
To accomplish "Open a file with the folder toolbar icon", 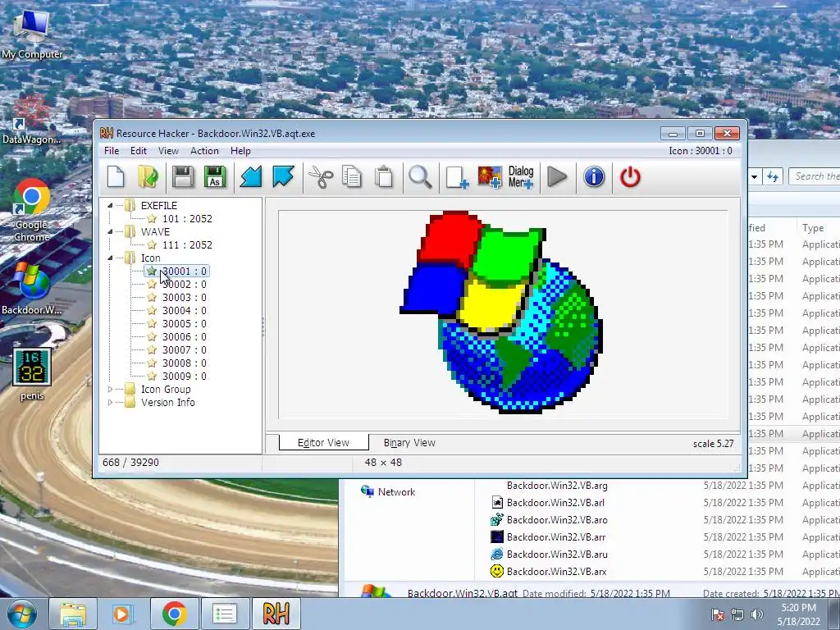I will (x=148, y=177).
